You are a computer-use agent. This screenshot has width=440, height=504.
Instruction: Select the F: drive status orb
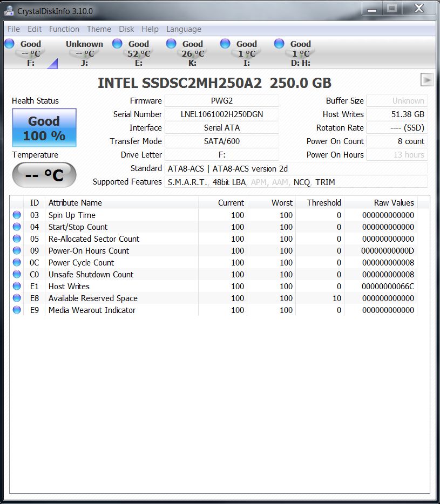pyautogui.click(x=9, y=44)
